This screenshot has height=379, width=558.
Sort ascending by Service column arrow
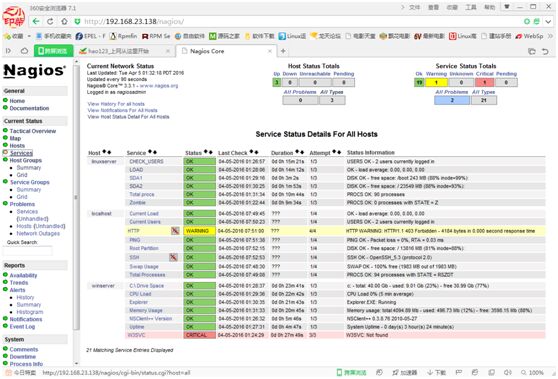click(x=150, y=152)
